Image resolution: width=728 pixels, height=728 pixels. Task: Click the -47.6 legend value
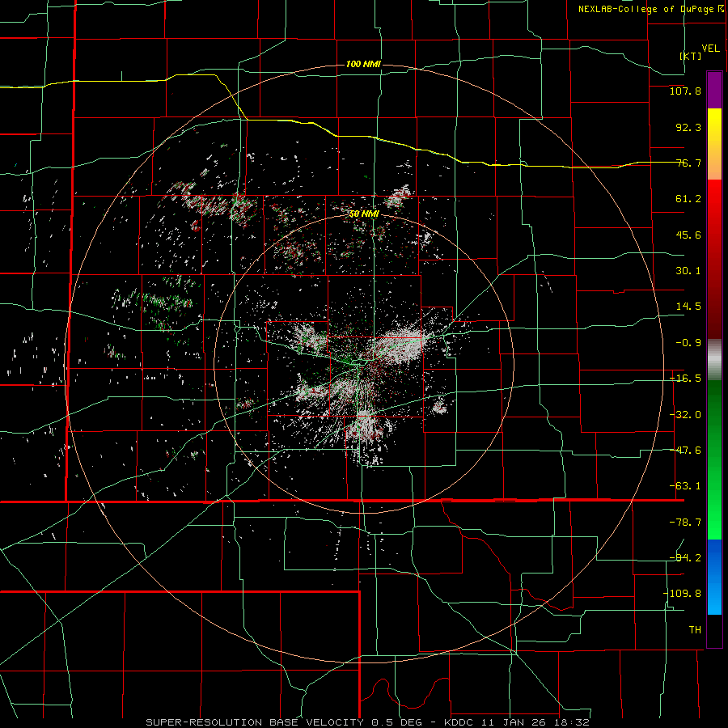pos(685,451)
